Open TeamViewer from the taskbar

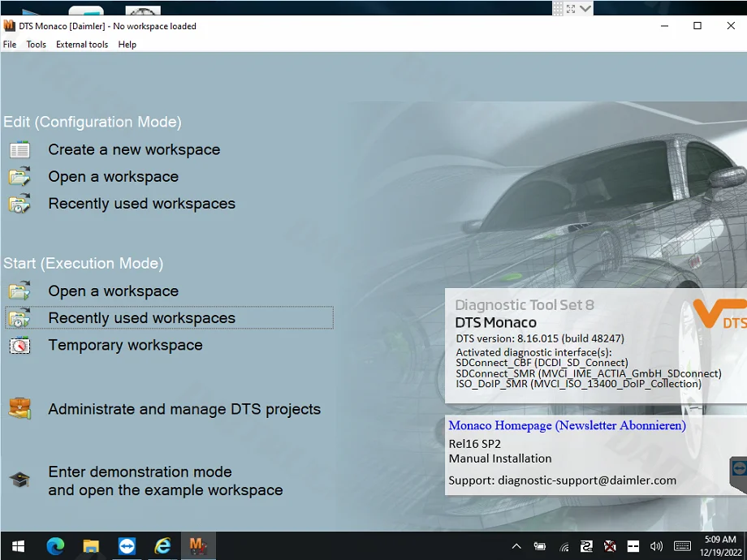[127, 546]
